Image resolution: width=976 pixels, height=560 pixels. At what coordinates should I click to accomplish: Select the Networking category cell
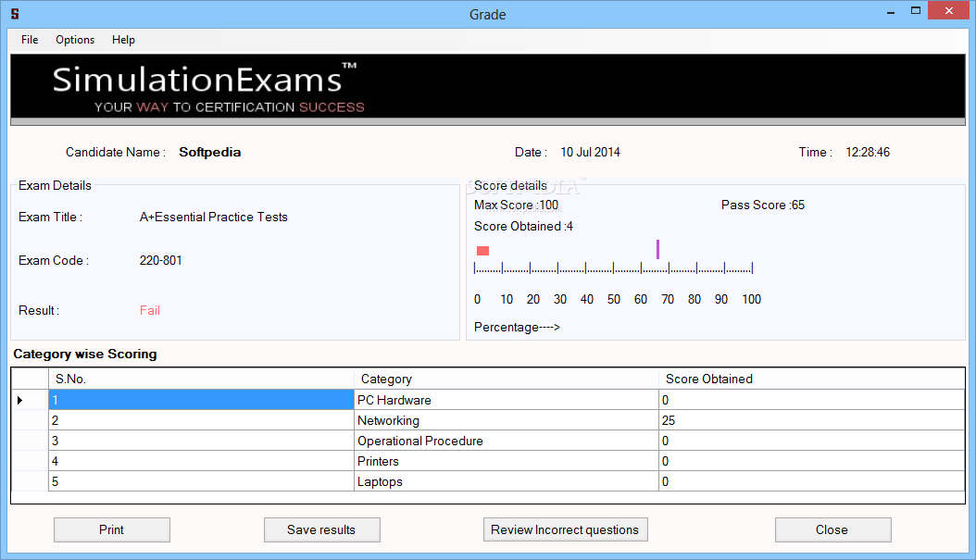click(x=506, y=420)
